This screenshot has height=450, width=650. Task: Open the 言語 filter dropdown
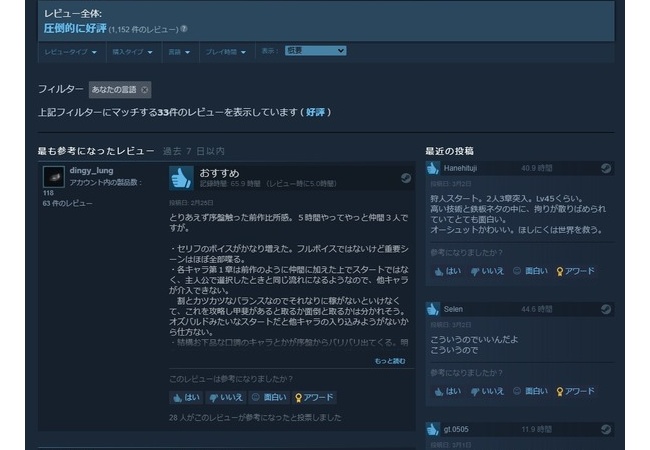179,52
